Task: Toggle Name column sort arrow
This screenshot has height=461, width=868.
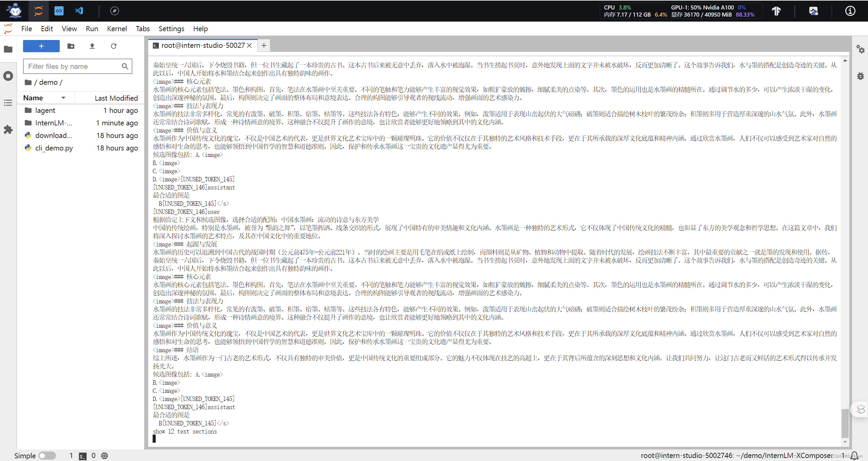Action: pos(63,98)
